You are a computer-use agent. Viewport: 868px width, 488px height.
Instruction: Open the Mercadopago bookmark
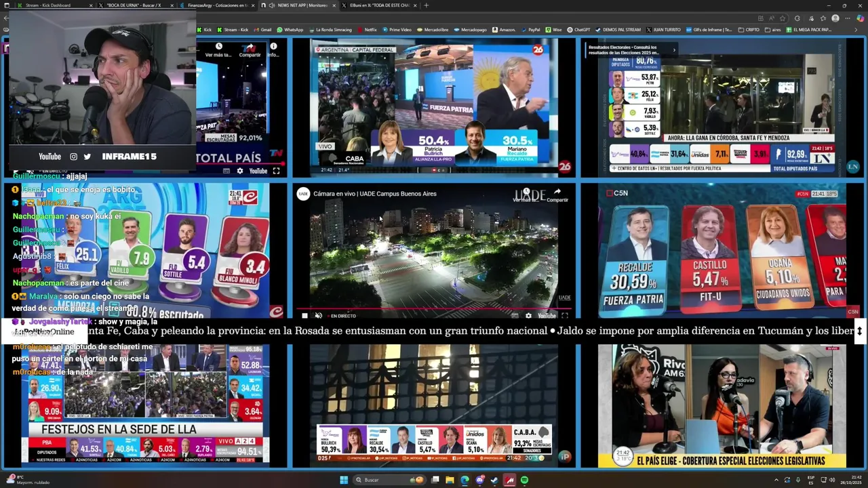point(470,30)
